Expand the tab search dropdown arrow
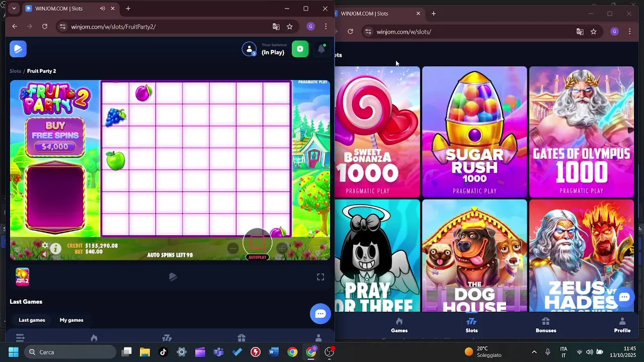The width and height of the screenshot is (644, 362). click(14, 9)
